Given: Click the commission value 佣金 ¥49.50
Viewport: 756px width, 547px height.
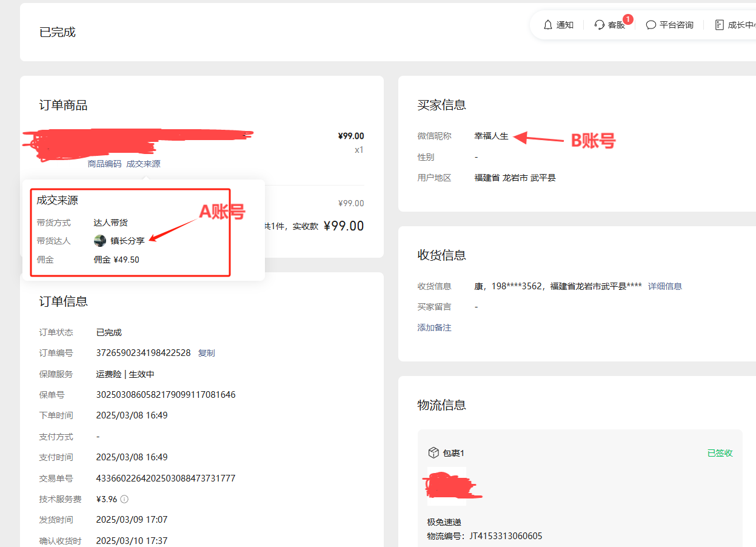Looking at the screenshot, I should 116,260.
